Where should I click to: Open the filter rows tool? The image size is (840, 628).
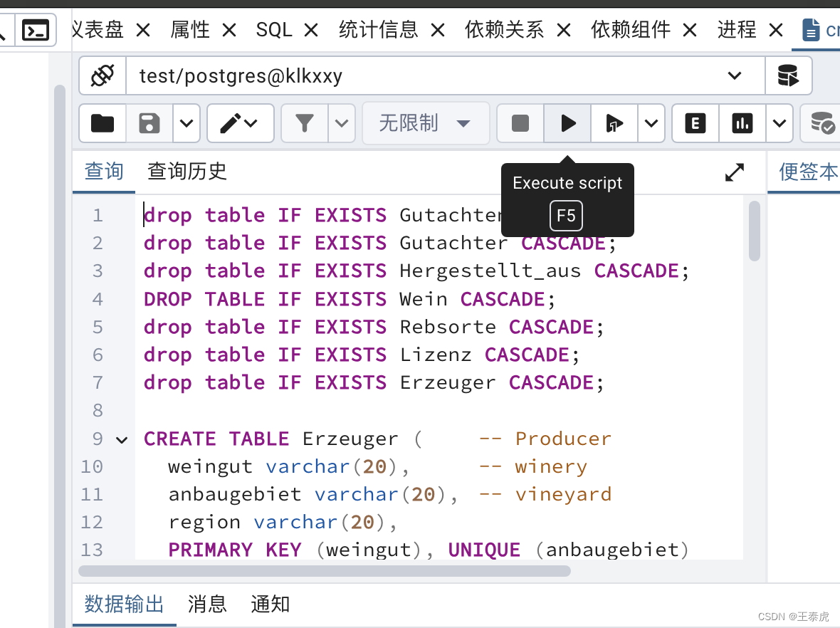click(305, 122)
